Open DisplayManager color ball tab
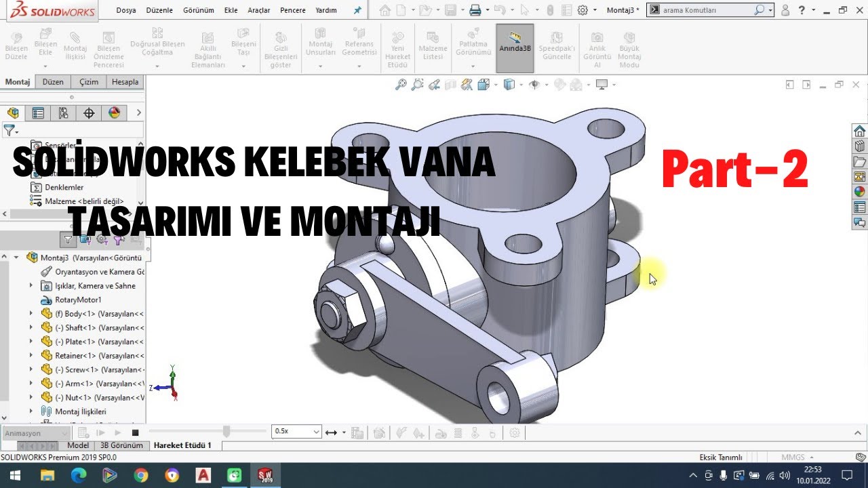The width and height of the screenshot is (868, 488). (114, 113)
